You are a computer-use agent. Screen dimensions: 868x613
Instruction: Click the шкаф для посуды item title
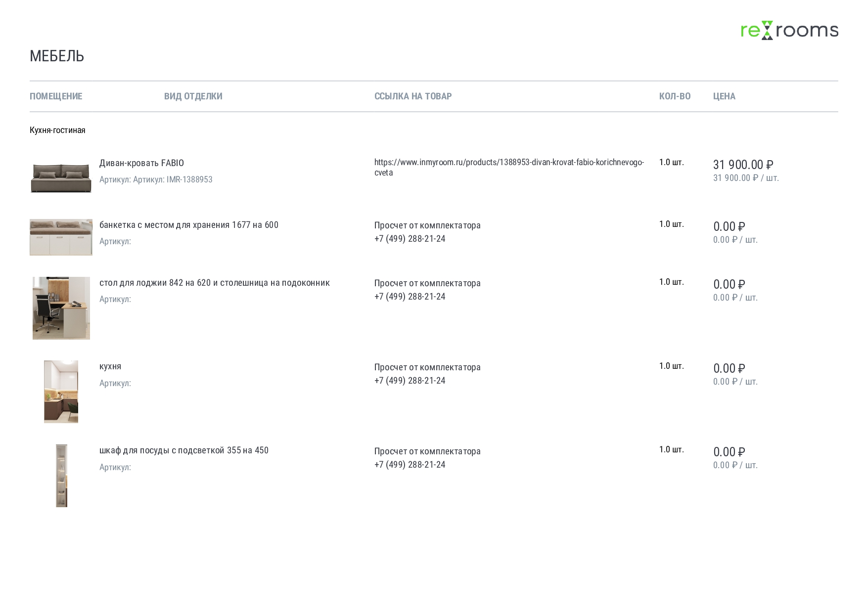(183, 450)
